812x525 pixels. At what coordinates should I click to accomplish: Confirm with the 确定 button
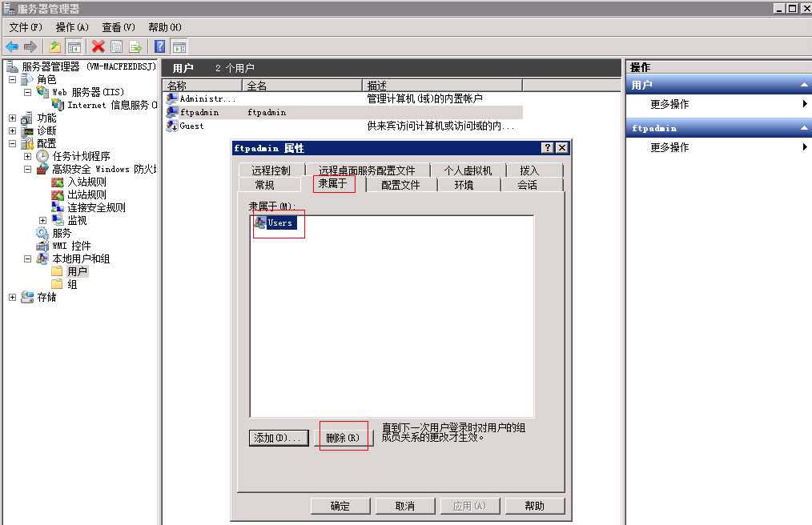[340, 506]
